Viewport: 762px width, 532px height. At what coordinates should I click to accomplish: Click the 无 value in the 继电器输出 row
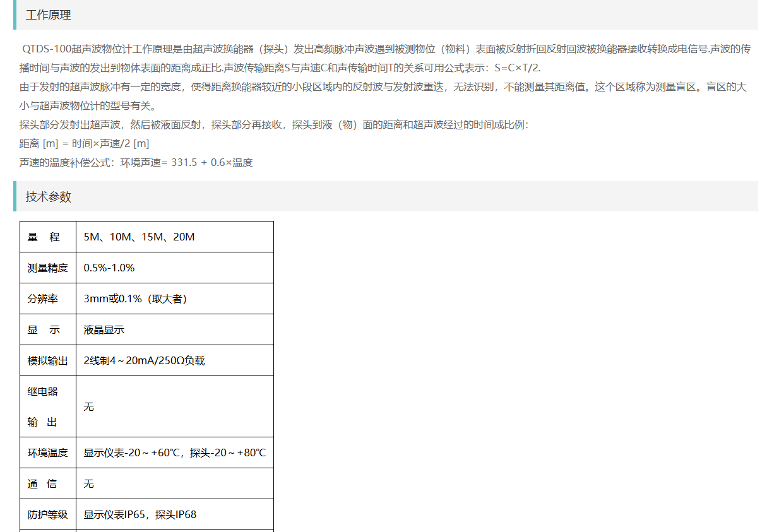pos(89,407)
